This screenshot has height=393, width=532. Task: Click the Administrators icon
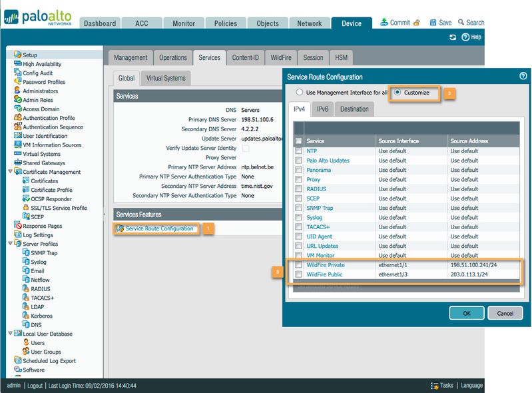17,91
